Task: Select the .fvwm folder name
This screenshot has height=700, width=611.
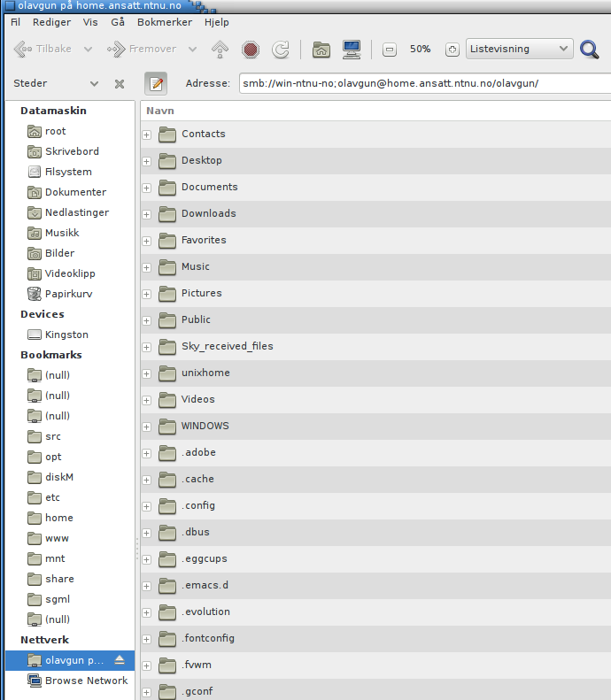Action: coord(197,665)
